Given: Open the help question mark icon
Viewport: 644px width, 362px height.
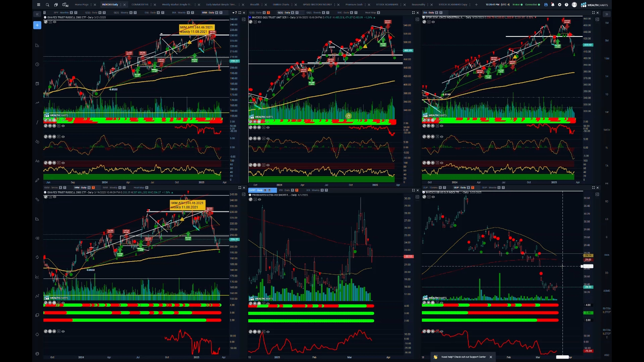Looking at the screenshot, I should click(567, 5).
